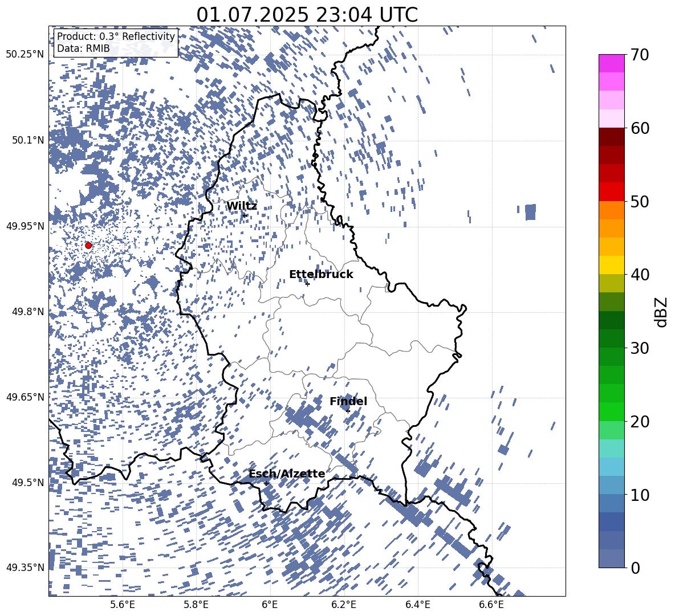The width and height of the screenshot is (675, 616).
Task: Click the Wiltz city label
Action: [x=242, y=206]
